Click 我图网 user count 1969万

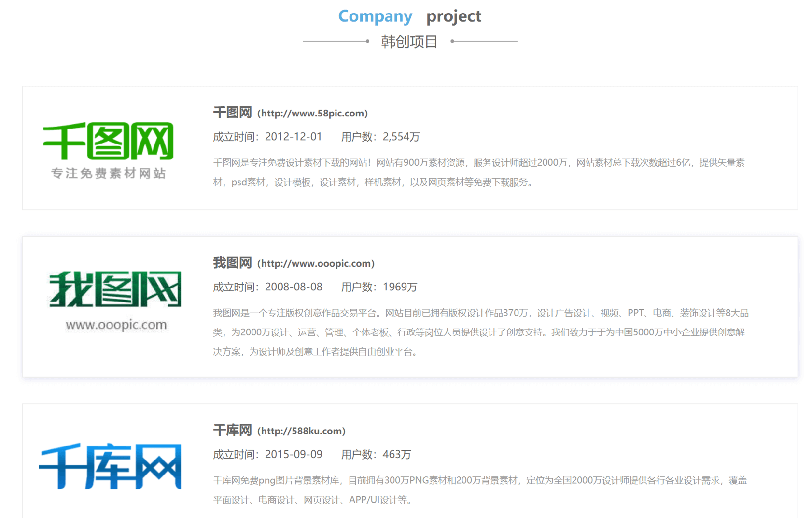(400, 287)
